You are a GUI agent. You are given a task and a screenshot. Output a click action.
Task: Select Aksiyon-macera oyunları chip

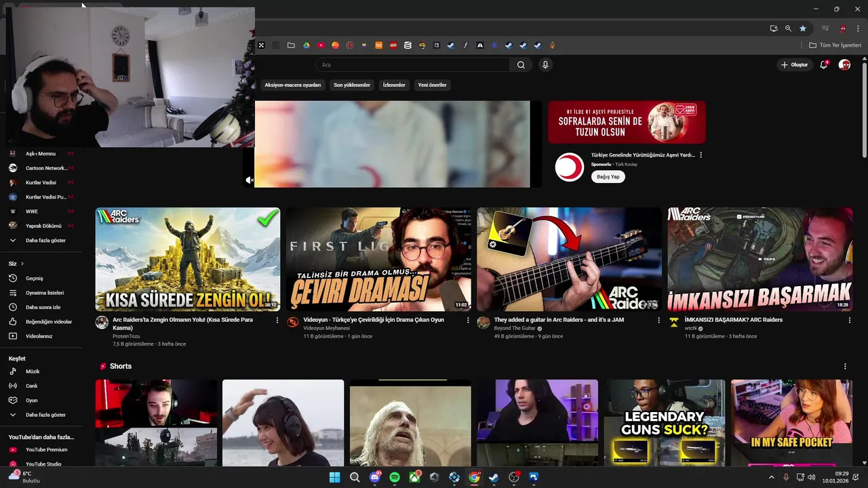coord(292,85)
